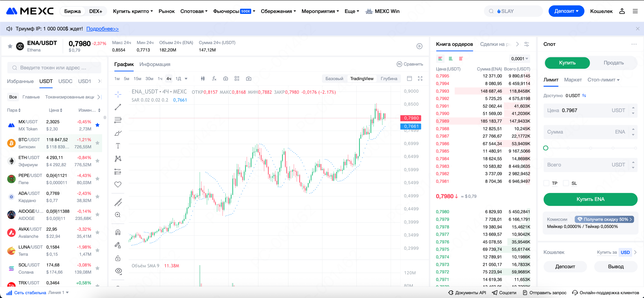Viewport: 644px width, 298px height.
Task: Click Сравнить compare button
Action: tap(410, 64)
